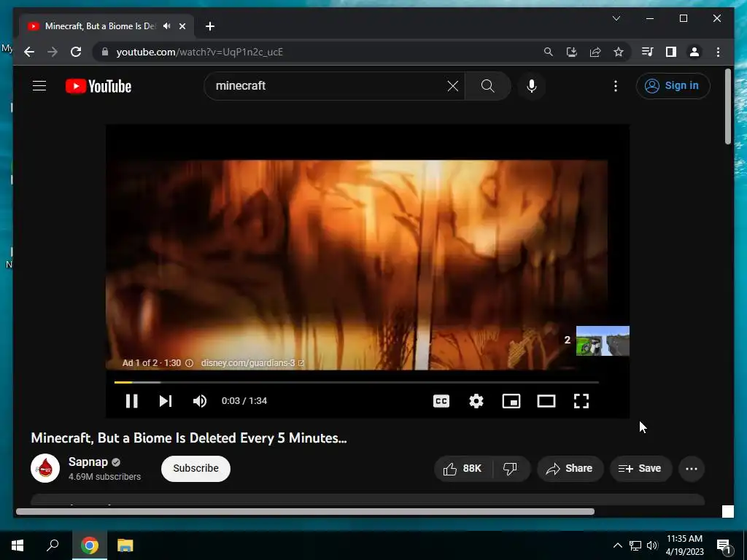The height and width of the screenshot is (560, 747).
Task: View site information padlock
Action: pos(105,52)
